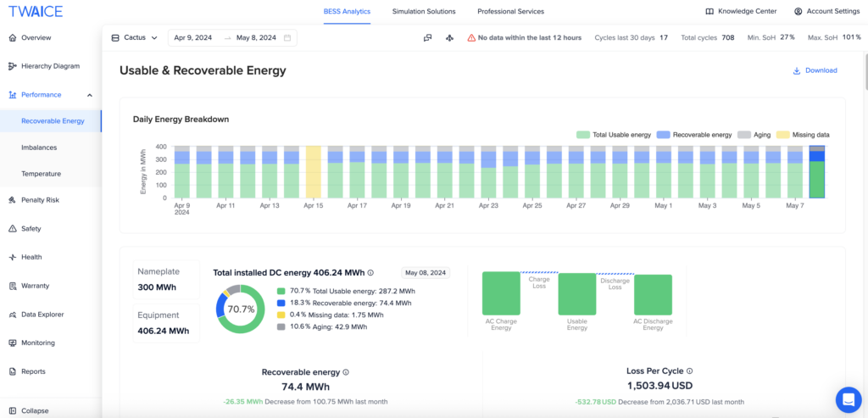The image size is (868, 418).
Task: Click the hierarchy nodes icon in the top bar
Action: click(x=449, y=37)
